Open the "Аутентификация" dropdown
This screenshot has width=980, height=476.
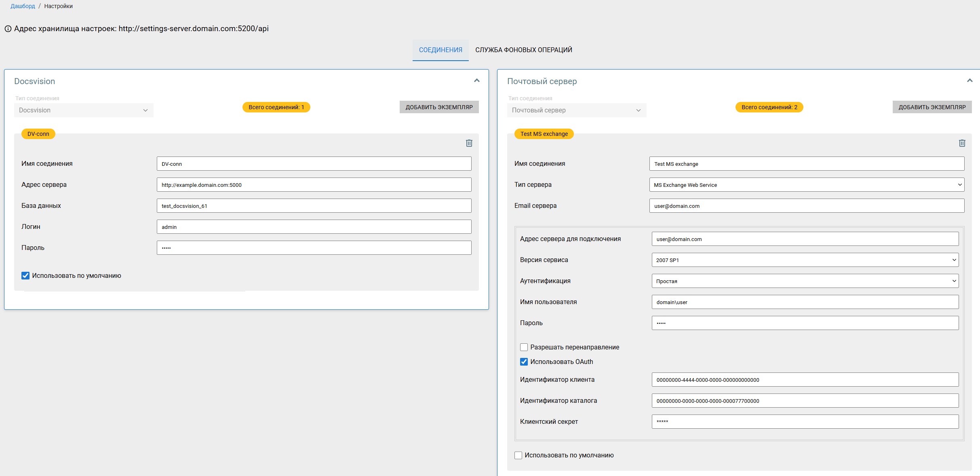[x=805, y=281]
